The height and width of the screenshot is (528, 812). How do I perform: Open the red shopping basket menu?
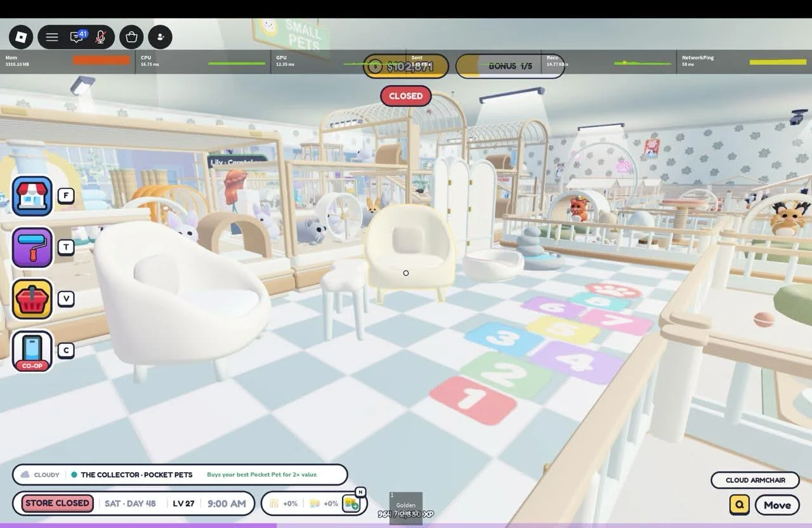pyautogui.click(x=32, y=299)
